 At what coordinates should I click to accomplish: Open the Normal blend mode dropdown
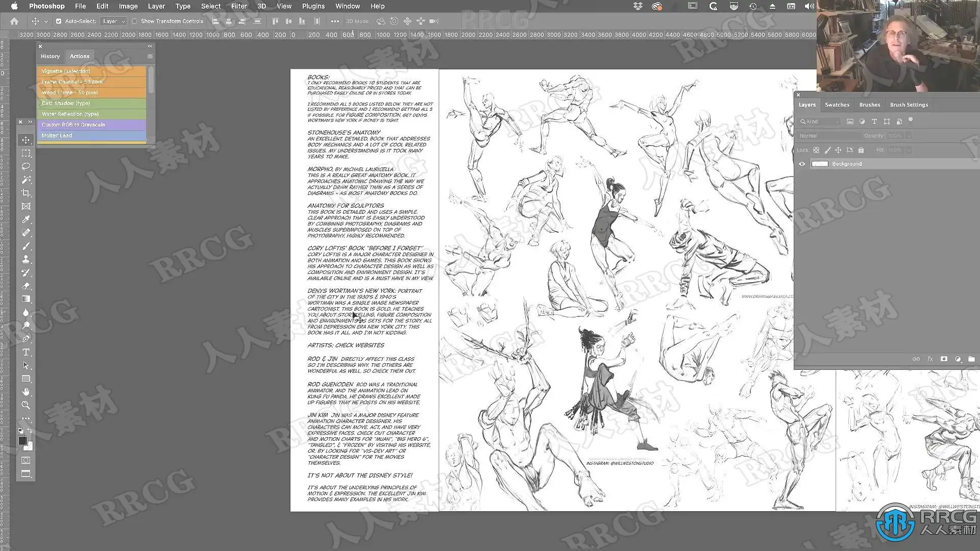click(829, 136)
